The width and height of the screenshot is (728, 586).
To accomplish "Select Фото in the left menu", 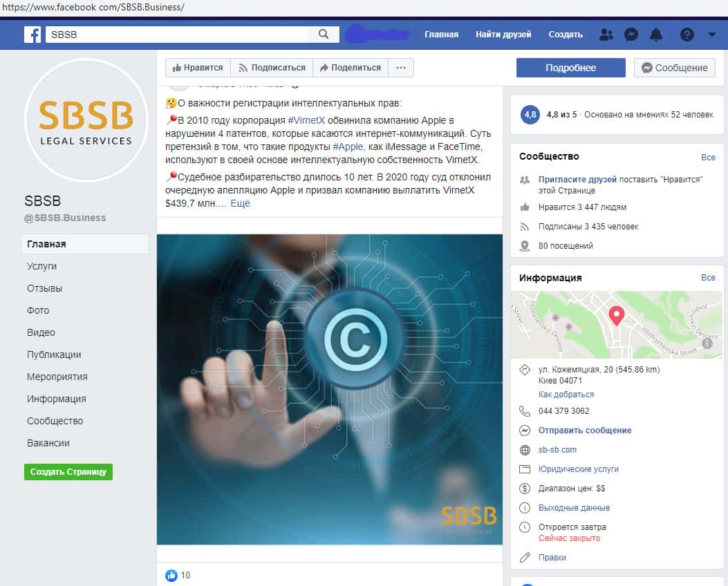I will (x=38, y=310).
